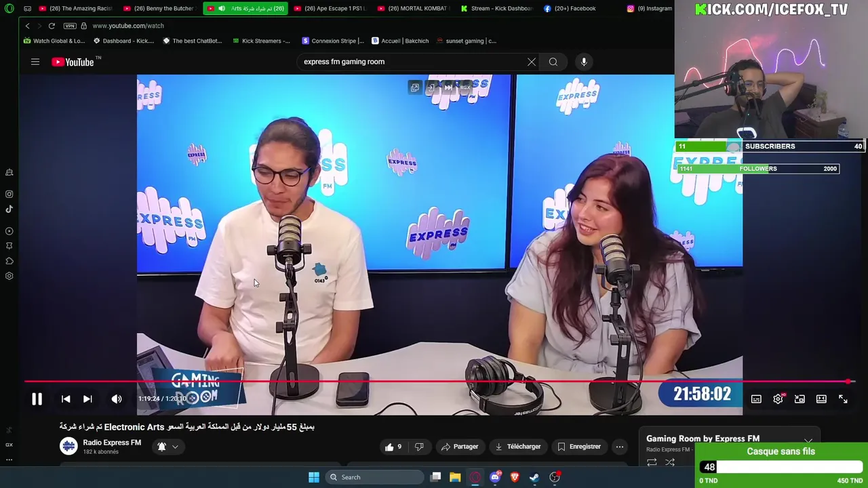Switch to The Amazing Racist tab

75,8
